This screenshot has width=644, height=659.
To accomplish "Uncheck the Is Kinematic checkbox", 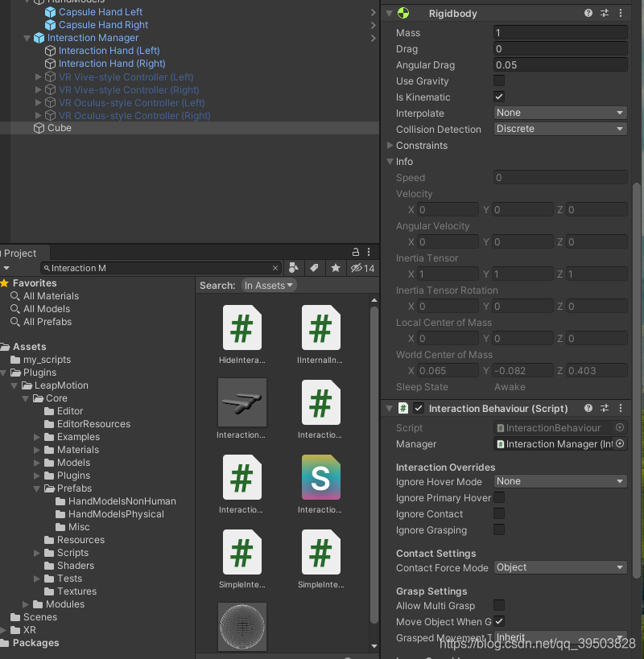I will (x=499, y=97).
